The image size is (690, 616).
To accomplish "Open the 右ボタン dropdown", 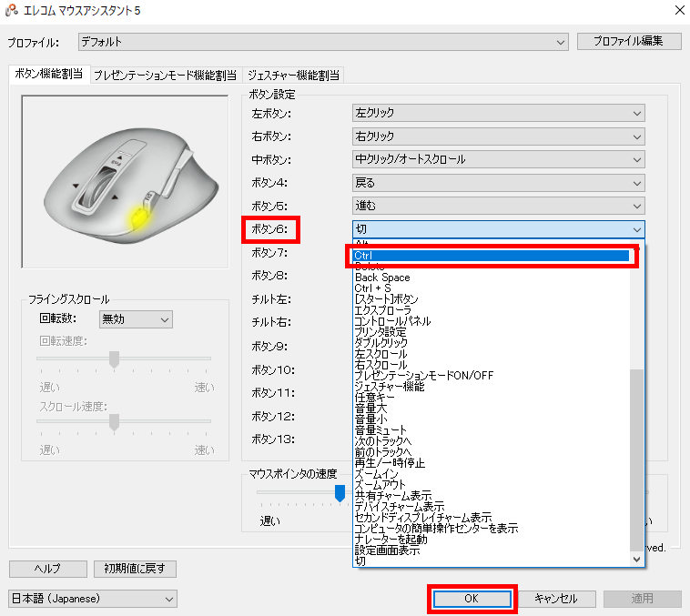I will click(x=499, y=136).
